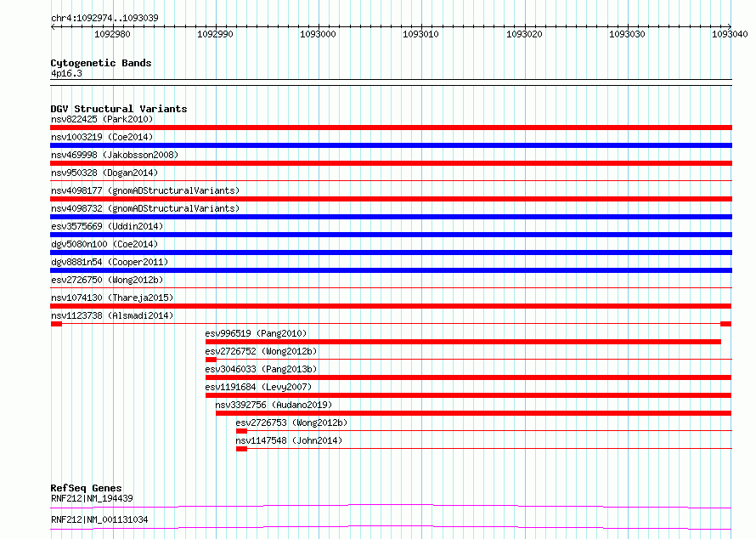Click the RefSeq Genes track title

click(x=86, y=488)
